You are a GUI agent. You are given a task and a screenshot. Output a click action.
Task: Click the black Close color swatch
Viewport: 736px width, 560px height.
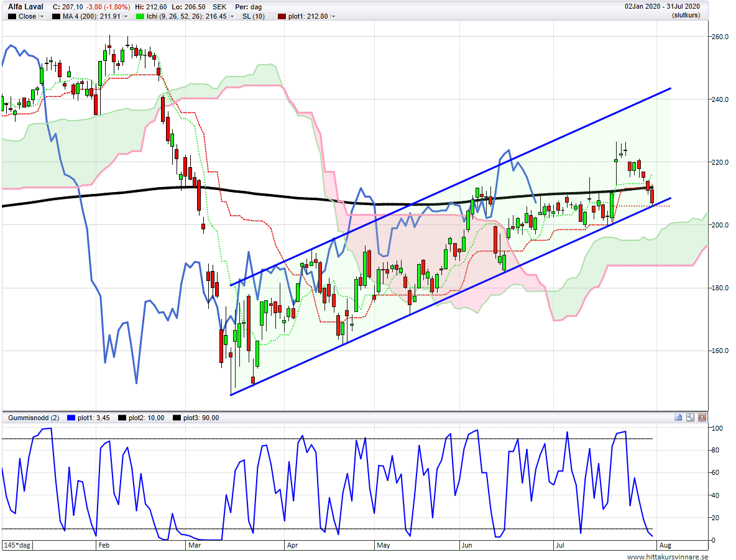click(x=12, y=16)
